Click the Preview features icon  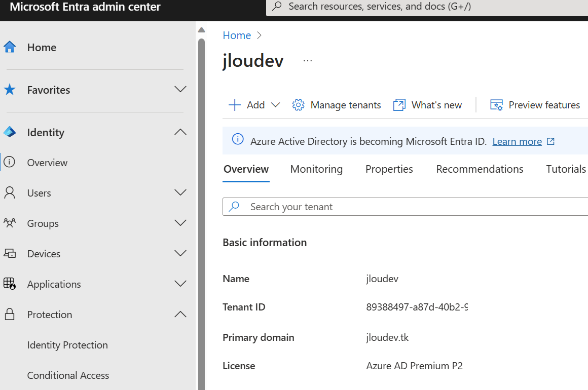pos(496,105)
